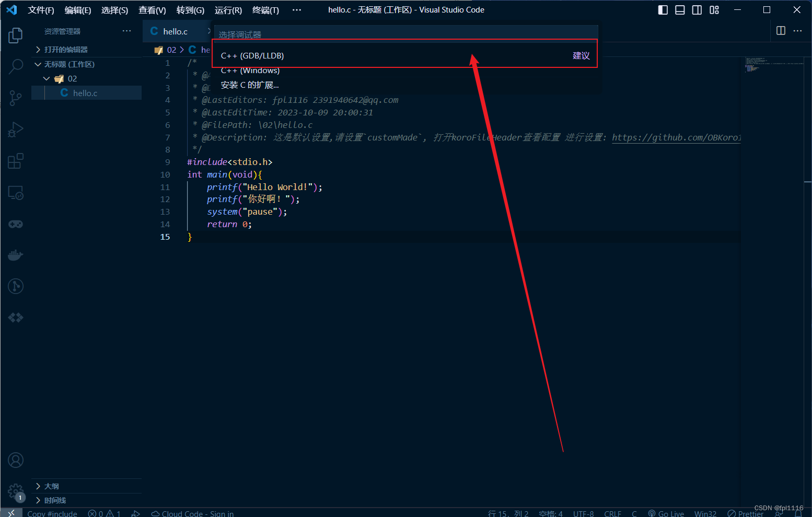The image size is (812, 517).
Task: Click line number 11 in the gutter
Action: click(x=165, y=187)
